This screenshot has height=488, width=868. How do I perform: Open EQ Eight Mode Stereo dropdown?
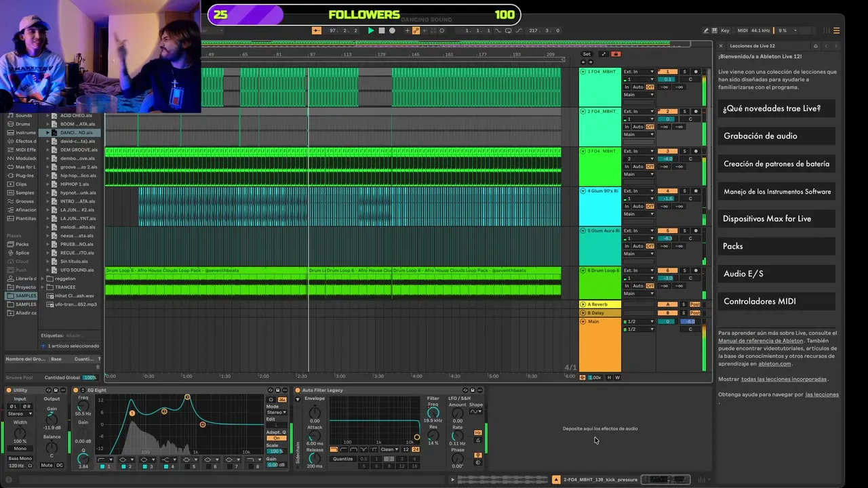tap(276, 412)
